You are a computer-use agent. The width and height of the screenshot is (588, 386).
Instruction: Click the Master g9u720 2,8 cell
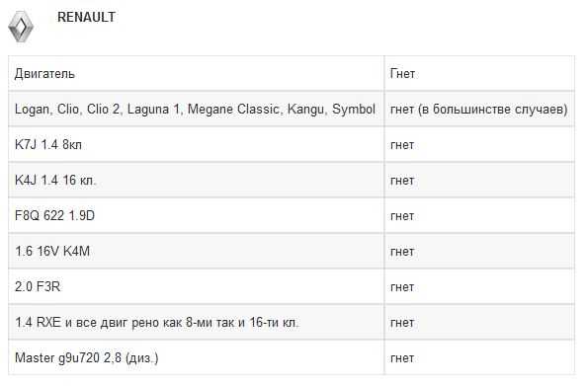196,357
